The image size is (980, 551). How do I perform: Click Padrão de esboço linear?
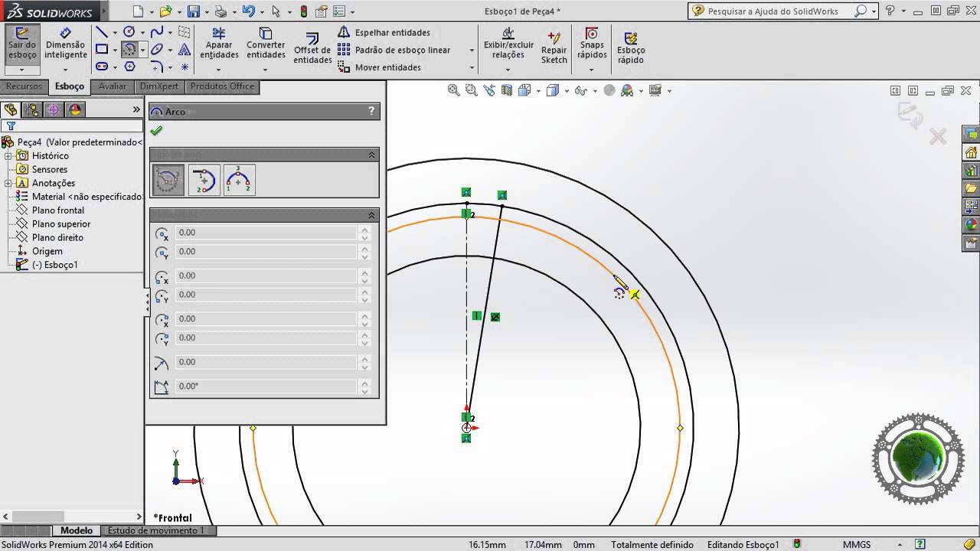click(x=394, y=50)
